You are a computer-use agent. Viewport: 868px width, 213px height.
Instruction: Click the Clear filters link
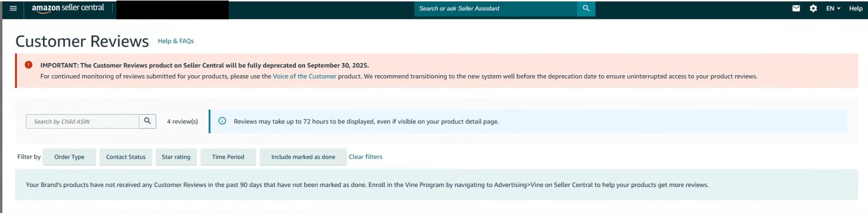click(365, 157)
